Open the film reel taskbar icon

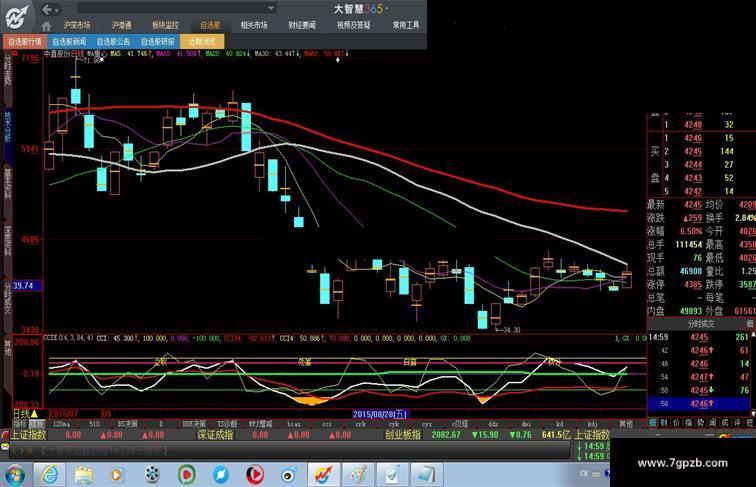click(x=152, y=475)
